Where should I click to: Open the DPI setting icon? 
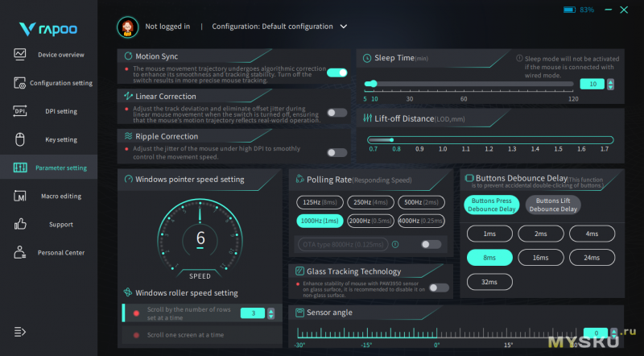pos(20,111)
